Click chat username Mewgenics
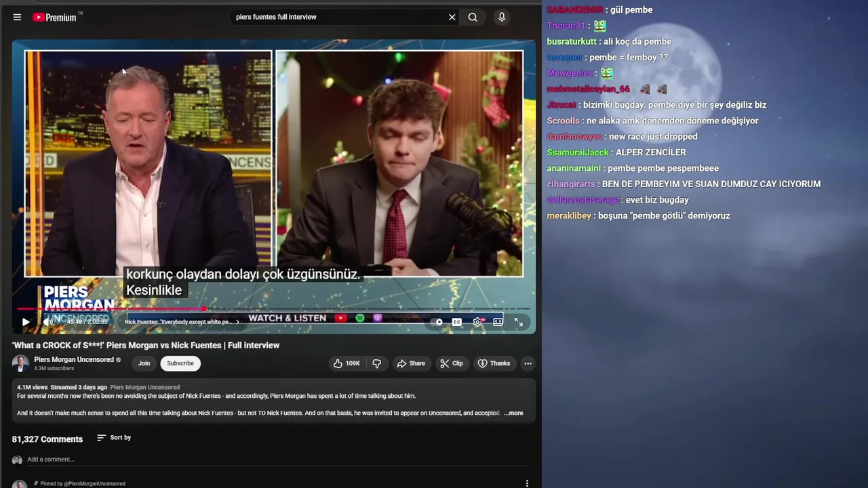The image size is (868, 488). click(x=570, y=73)
